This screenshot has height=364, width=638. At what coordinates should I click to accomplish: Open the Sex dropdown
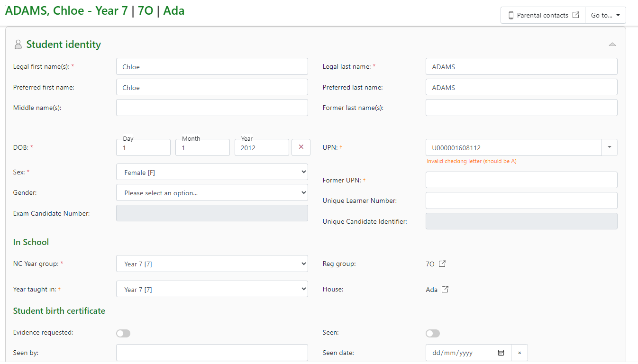[212, 172]
